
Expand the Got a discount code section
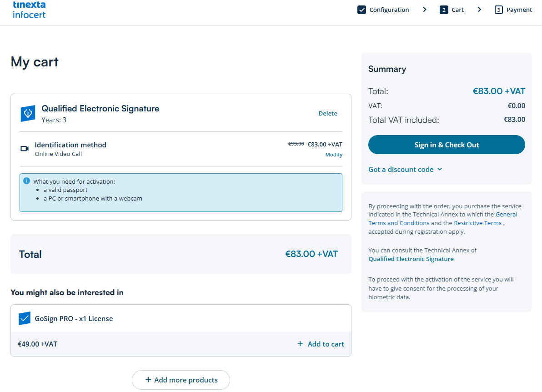pos(405,169)
